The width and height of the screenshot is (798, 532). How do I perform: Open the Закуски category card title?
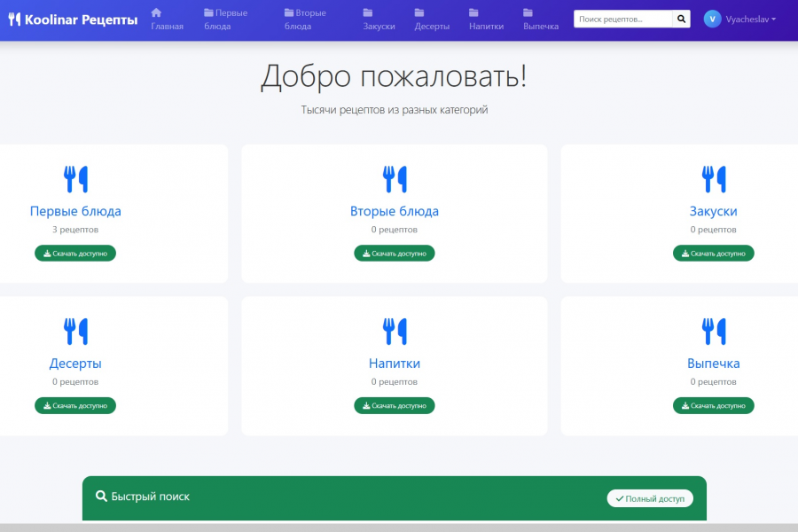click(x=714, y=211)
